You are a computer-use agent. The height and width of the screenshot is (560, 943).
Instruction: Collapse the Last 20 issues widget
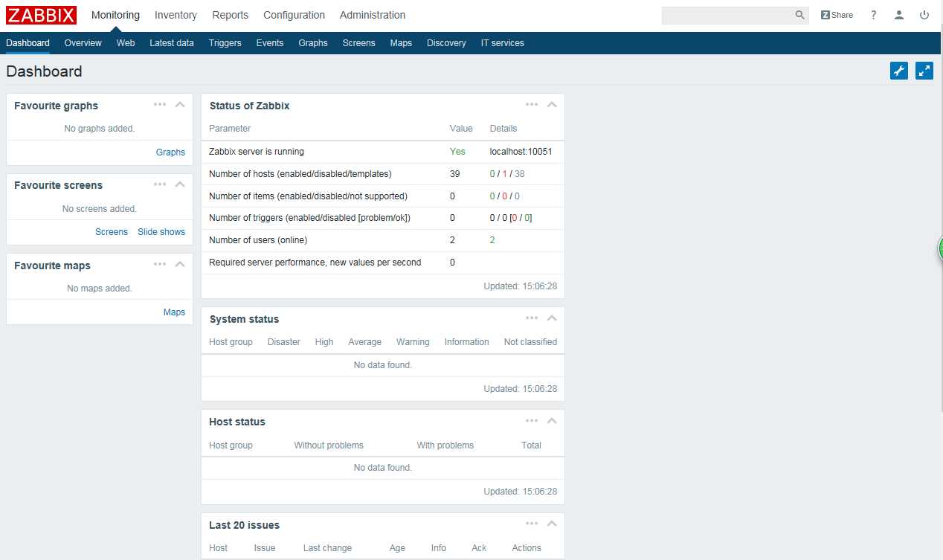point(552,524)
